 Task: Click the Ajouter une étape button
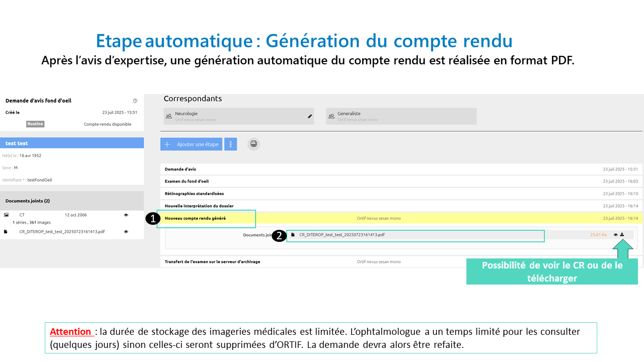191,144
